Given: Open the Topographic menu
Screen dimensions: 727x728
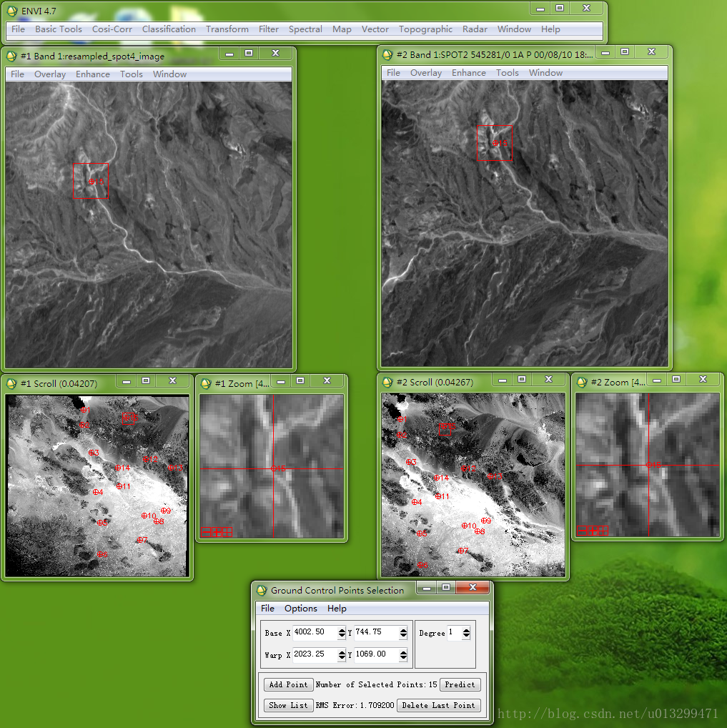Looking at the screenshot, I should point(425,29).
